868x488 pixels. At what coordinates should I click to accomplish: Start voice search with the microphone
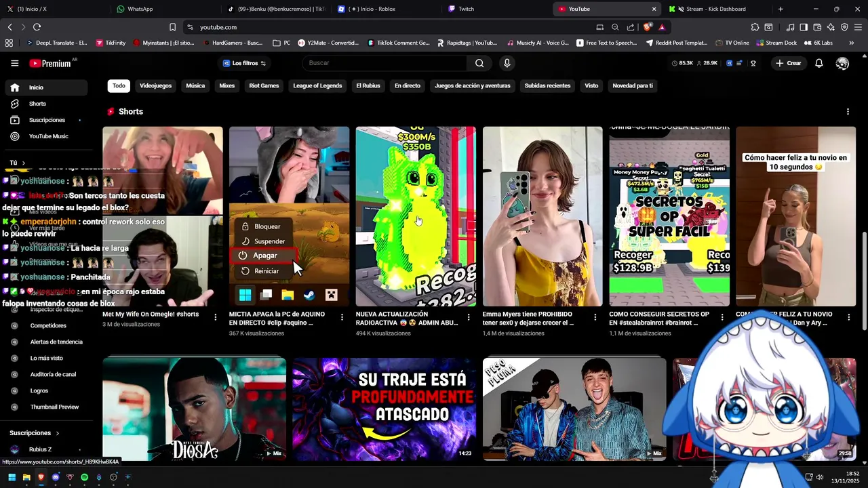(507, 63)
